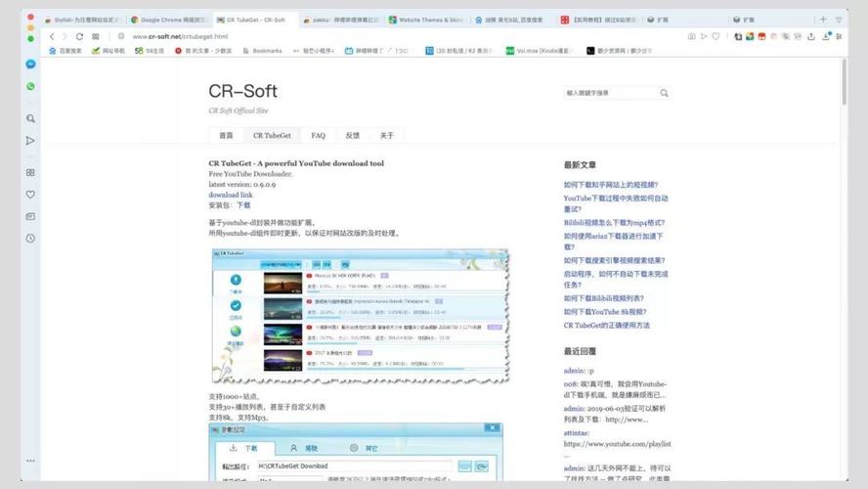This screenshot has width=868, height=489.
Task: Open the sidebar three-dots more menu
Action: click(x=30, y=461)
